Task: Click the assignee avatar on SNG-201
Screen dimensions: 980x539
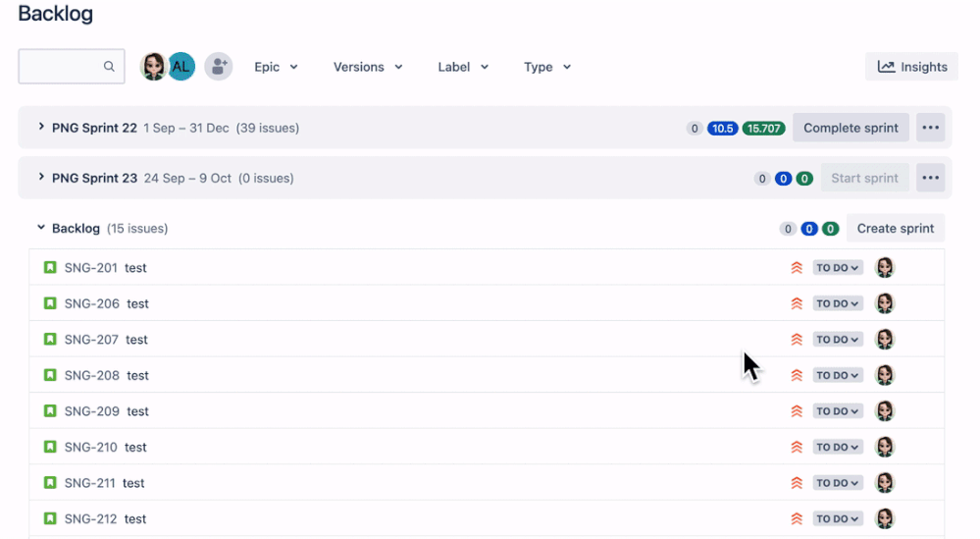Action: pyautogui.click(x=885, y=268)
